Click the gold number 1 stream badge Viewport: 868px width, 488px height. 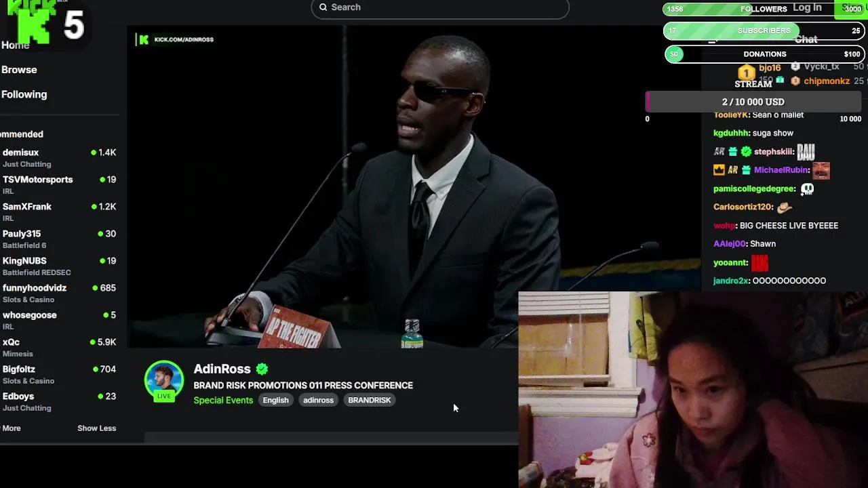[747, 73]
